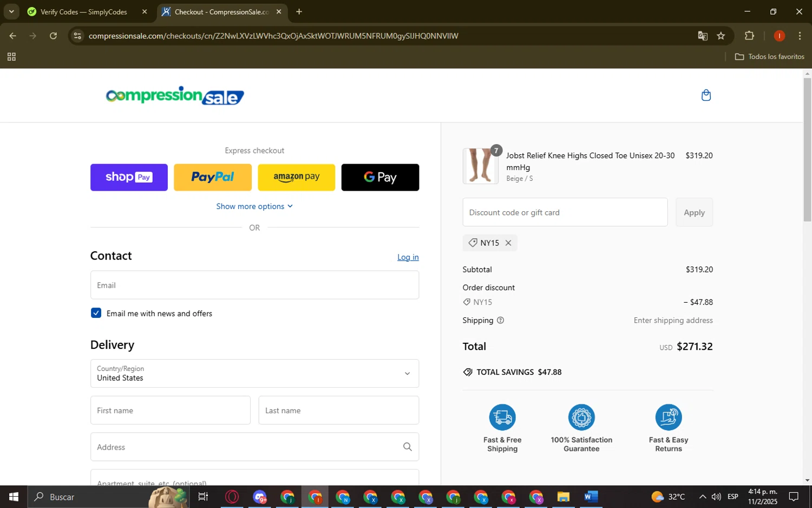Image resolution: width=812 pixels, height=508 pixels.
Task: Click the page vertical scrollbar
Action: (807, 149)
